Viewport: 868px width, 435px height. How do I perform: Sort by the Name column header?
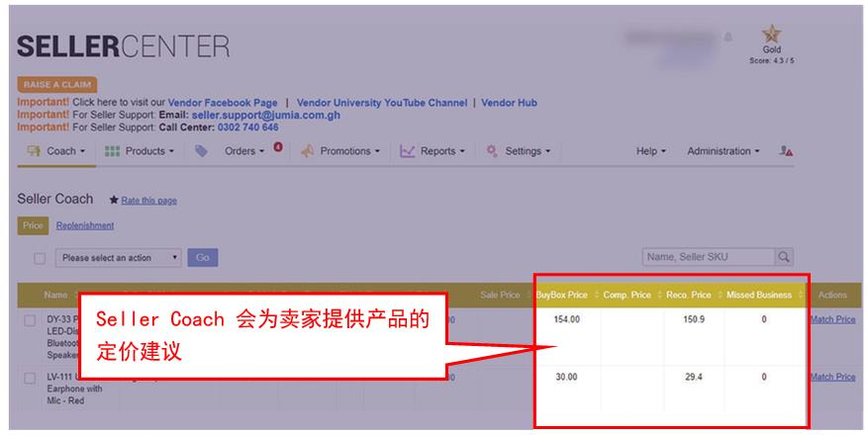pos(55,296)
